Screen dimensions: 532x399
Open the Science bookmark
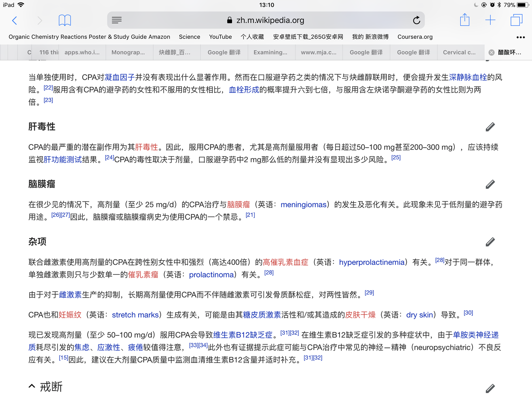pos(190,37)
